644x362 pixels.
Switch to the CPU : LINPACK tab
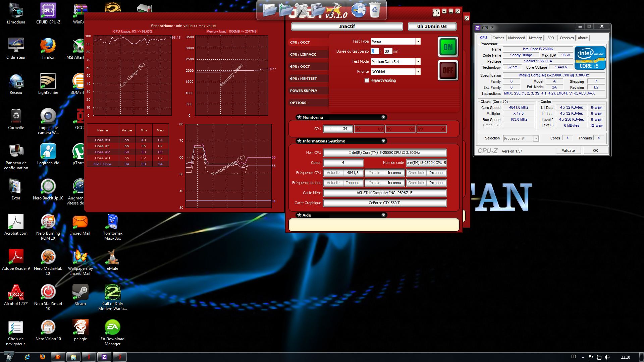click(x=303, y=54)
